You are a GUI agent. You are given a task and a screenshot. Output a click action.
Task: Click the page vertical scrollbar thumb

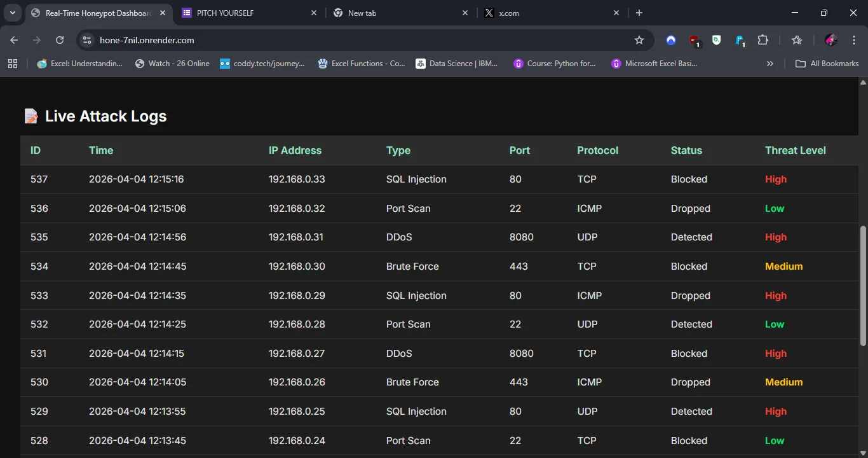click(862, 286)
